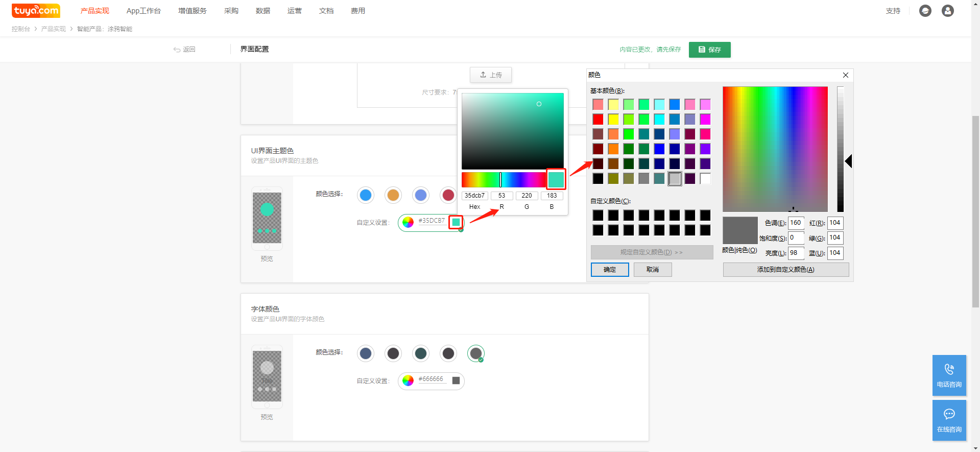Click the font color phone preview thumbnail
This screenshot has width=980, height=452.
[x=267, y=377]
